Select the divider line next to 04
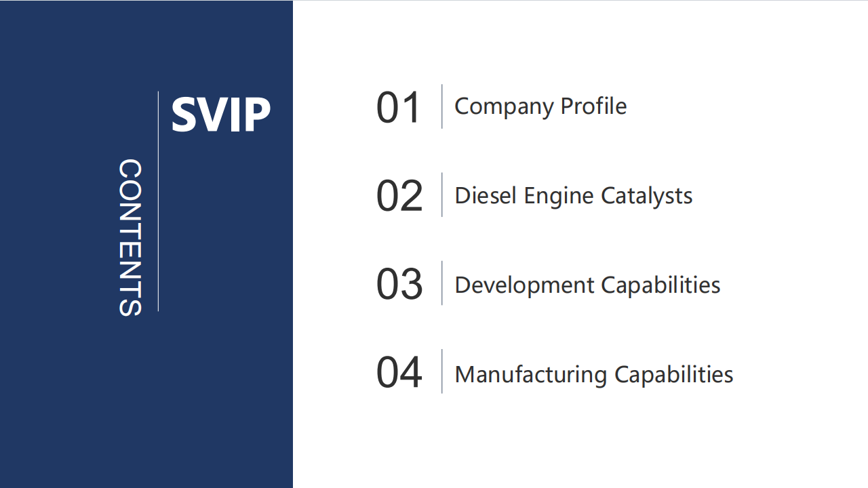 (x=442, y=371)
